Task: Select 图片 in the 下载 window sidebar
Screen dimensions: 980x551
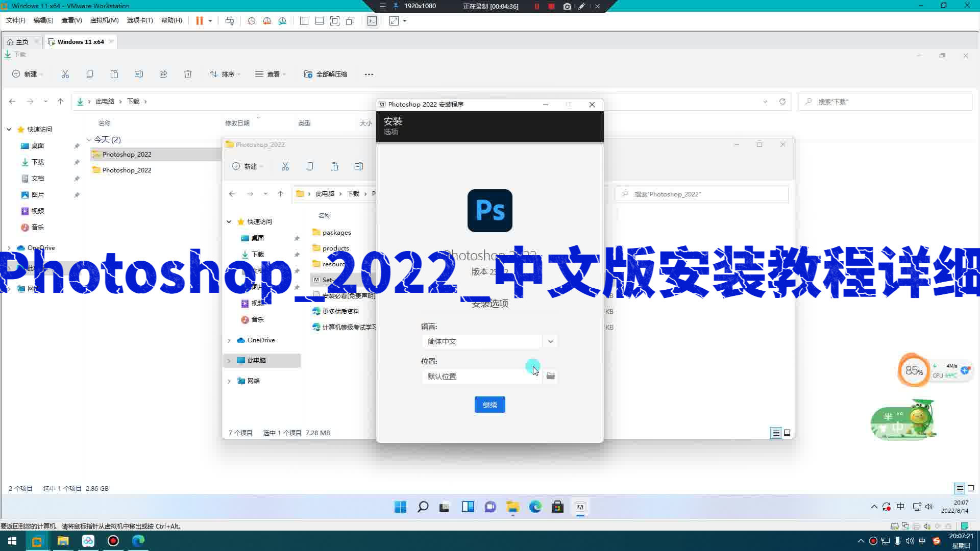Action: 37,195
